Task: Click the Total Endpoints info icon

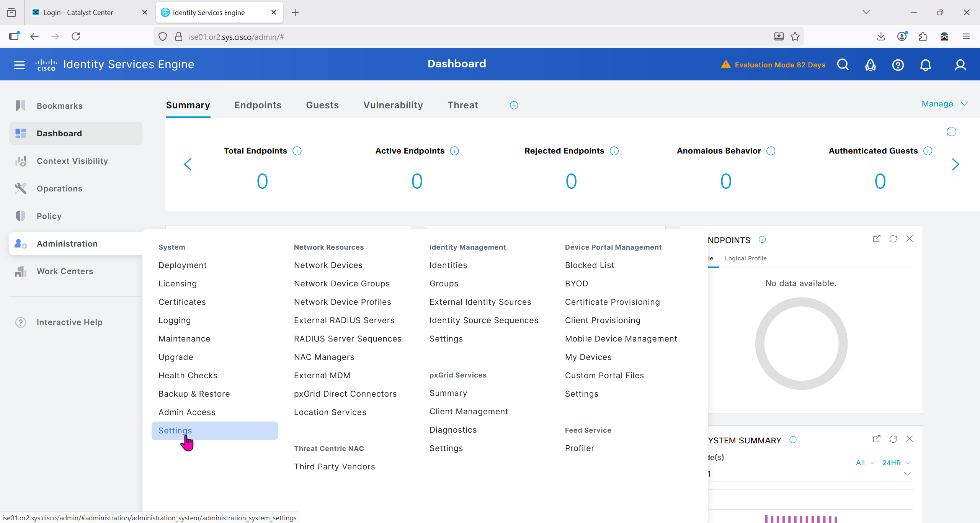Action: coord(297,151)
